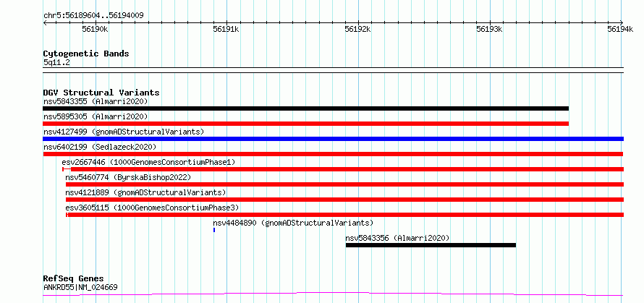
Task: Open label esv2667446 (1000GenomesConsortiumPhase1)
Action: click(148, 162)
